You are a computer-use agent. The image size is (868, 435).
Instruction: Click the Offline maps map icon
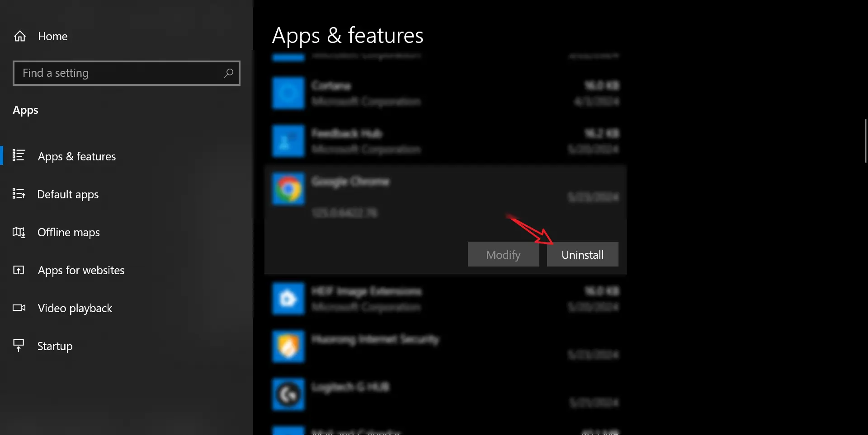[19, 232]
